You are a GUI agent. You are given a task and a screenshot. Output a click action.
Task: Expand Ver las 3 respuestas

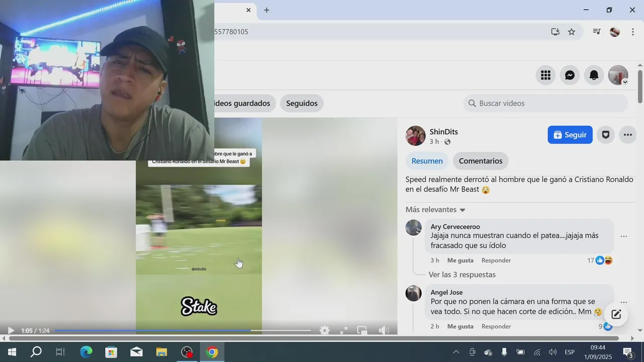coord(462,275)
